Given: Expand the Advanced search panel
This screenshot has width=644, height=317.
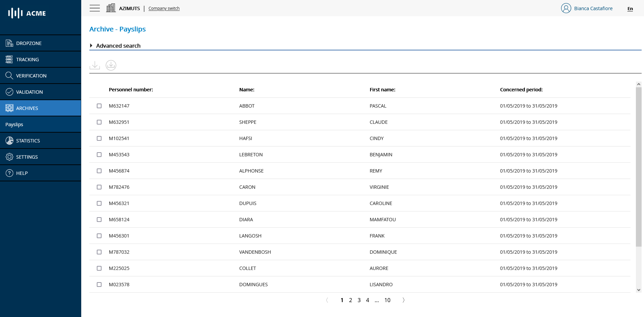Looking at the screenshot, I should [x=118, y=46].
